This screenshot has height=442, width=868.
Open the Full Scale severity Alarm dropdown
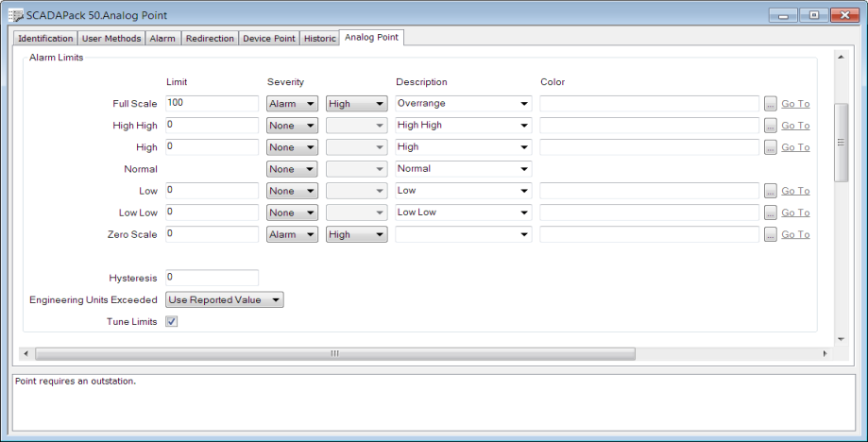[292, 104]
